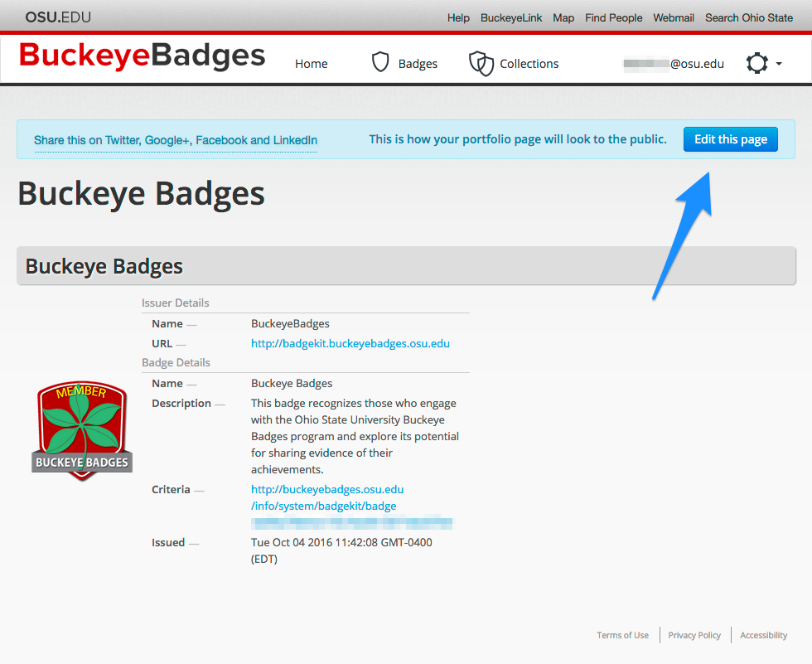Click the BuckeyeBadges logo

[x=143, y=56]
